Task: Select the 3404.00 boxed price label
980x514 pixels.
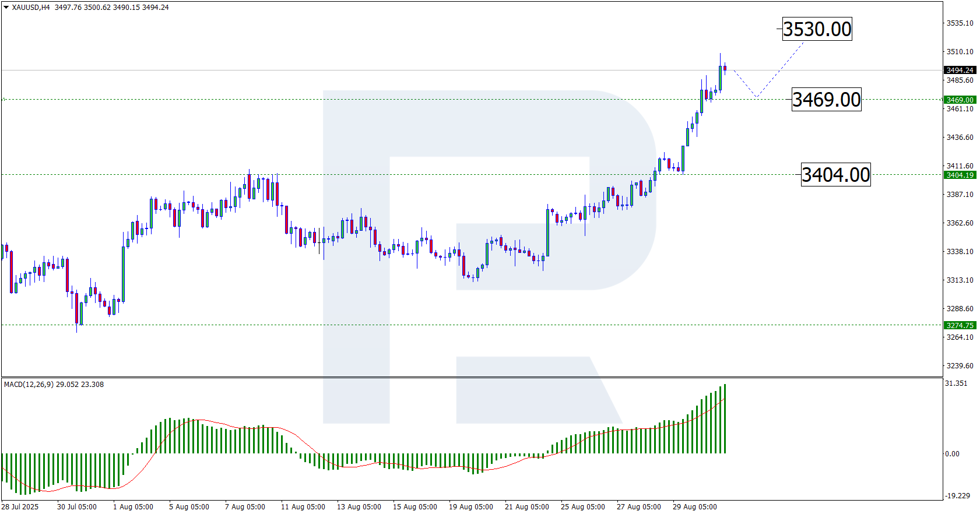Action: 835,175
